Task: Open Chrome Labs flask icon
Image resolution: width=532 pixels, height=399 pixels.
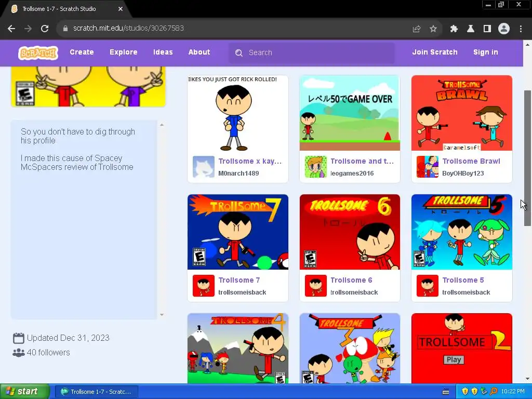Action: (x=471, y=29)
